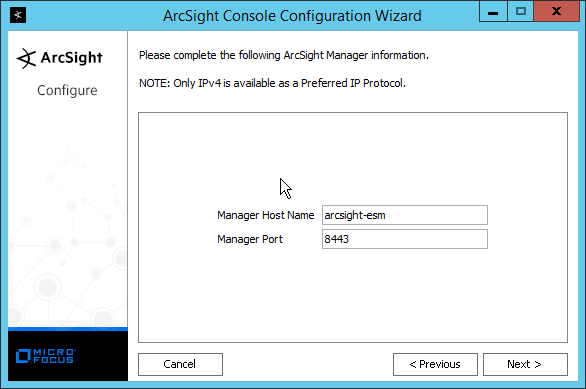This screenshot has width=586, height=389.
Task: Click the Manager Port label
Action: point(250,239)
